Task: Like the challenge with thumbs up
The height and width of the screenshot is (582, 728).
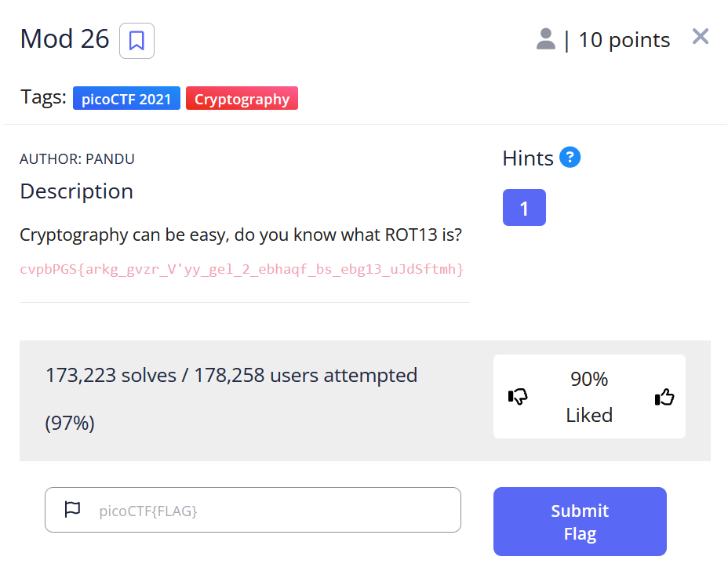Action: (664, 397)
